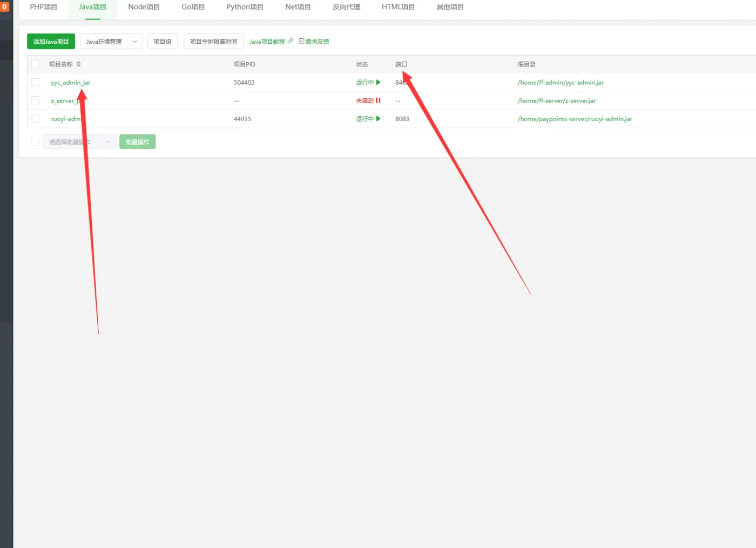Screen dimensions: 756x548
Task: Open the 反向代理 tab
Action: tap(346, 7)
